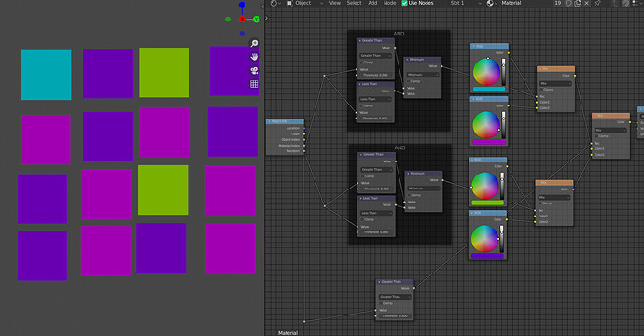Collapse the cyan RGB node

[473, 46]
